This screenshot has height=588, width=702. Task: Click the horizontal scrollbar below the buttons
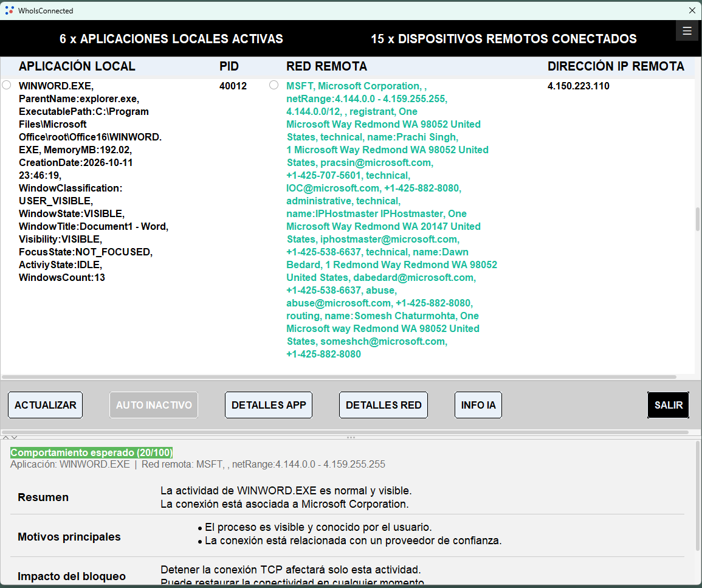tap(345, 432)
